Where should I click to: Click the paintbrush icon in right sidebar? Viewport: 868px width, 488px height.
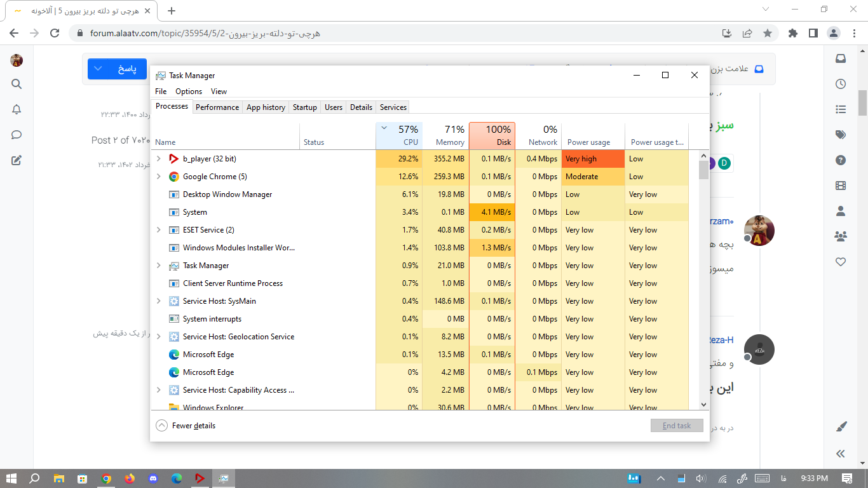(841, 428)
